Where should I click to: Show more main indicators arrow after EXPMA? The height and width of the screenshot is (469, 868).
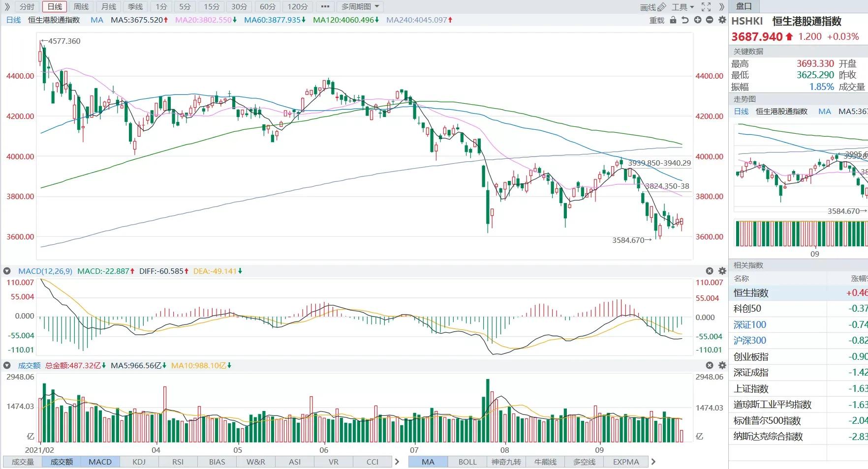point(653,462)
